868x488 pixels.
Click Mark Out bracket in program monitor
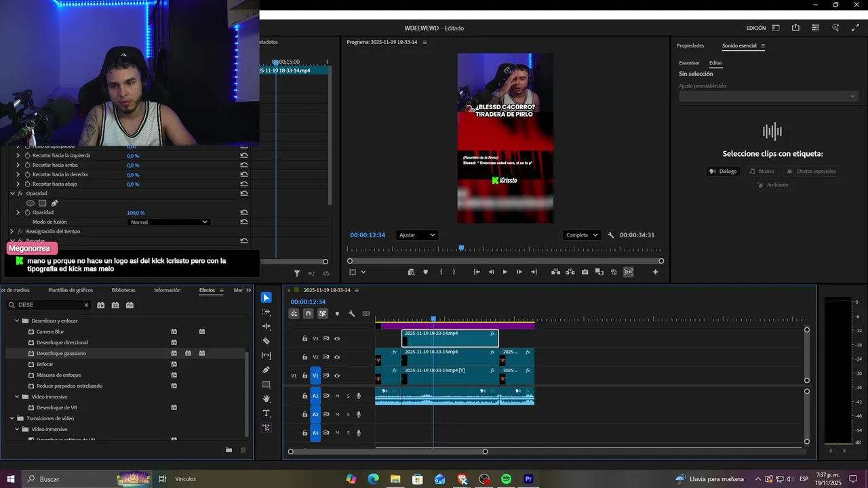click(x=454, y=272)
